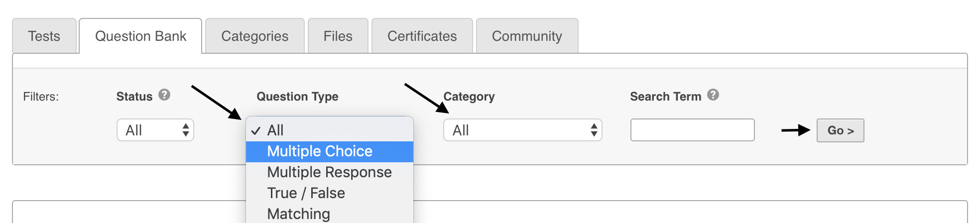Switch to the Tests tab
980x223 pixels.
44,36
